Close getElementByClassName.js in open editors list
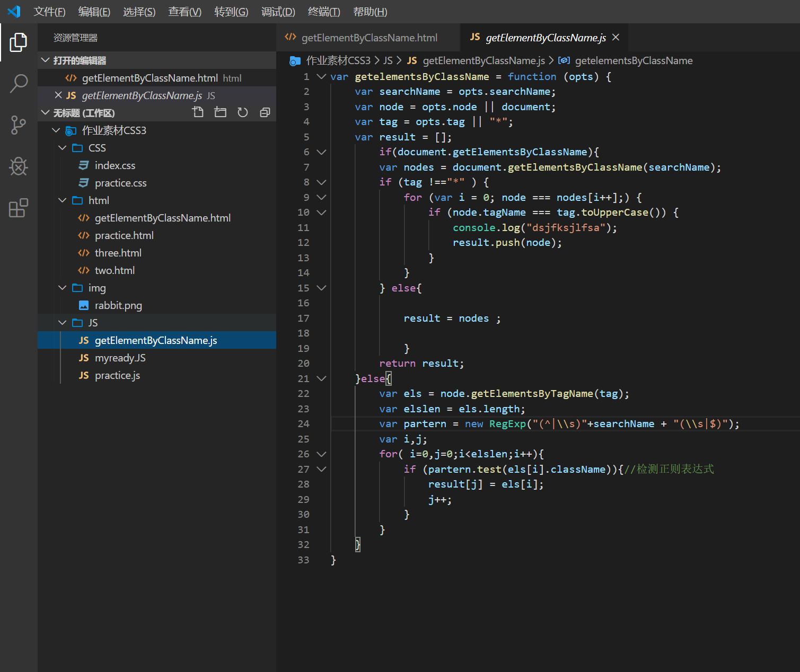Image resolution: width=800 pixels, height=672 pixels. (58, 95)
